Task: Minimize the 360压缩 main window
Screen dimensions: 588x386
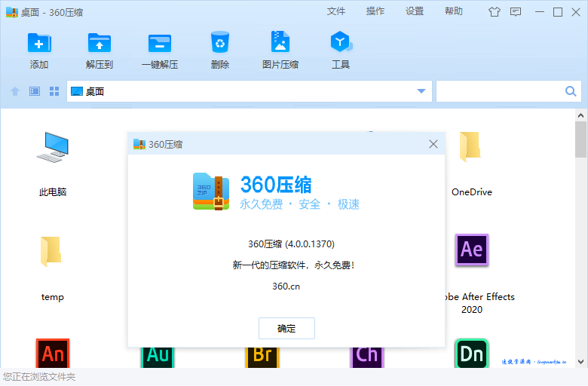Action: (x=540, y=12)
